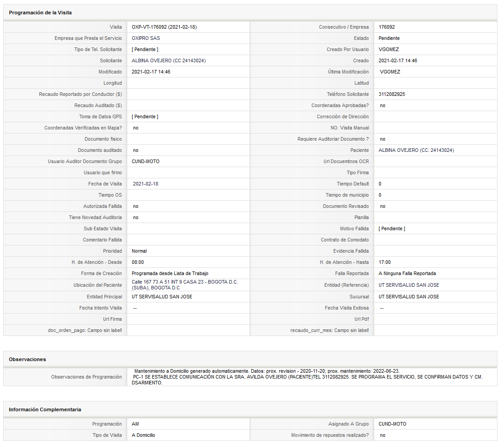Click the patient address Calle 167 73 A 51
501x448 pixels.
tap(185, 285)
